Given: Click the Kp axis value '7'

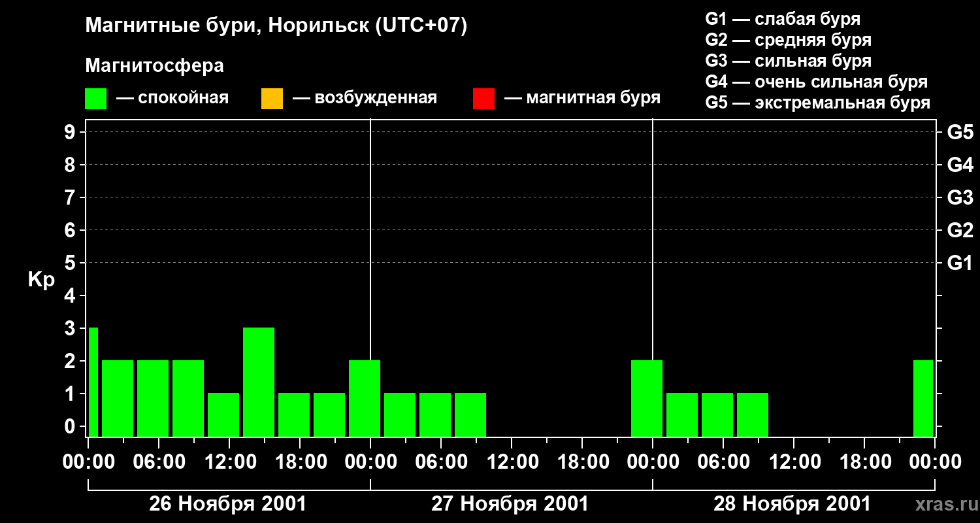Looking at the screenshot, I should tap(71, 197).
